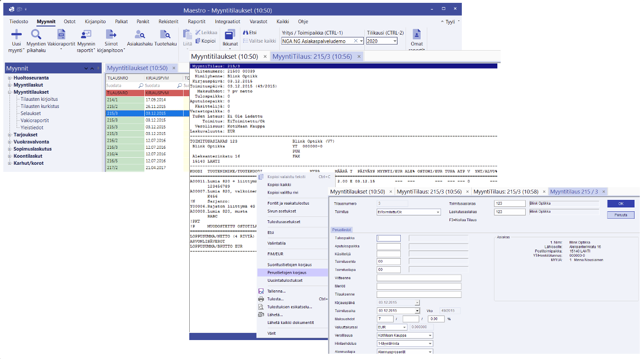This screenshot has width=644, height=359.
Task: Open the Alennustapa dropdown
Action: pyautogui.click(x=430, y=352)
